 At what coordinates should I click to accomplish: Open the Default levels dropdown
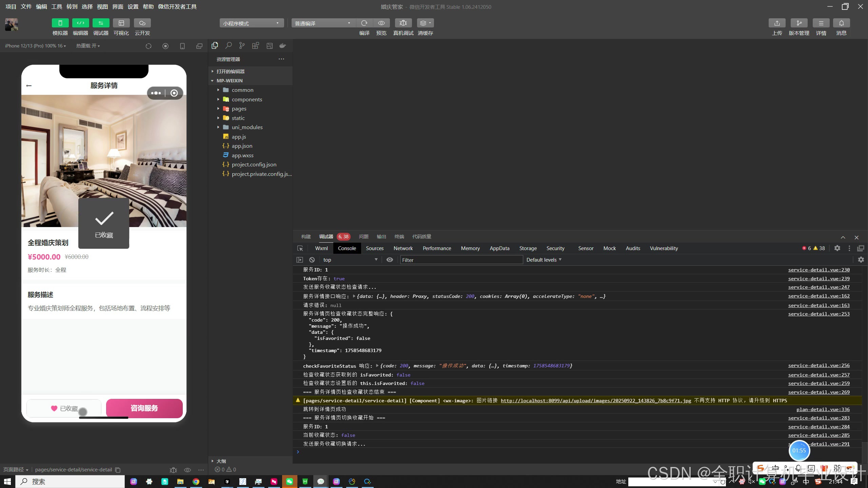[544, 260]
